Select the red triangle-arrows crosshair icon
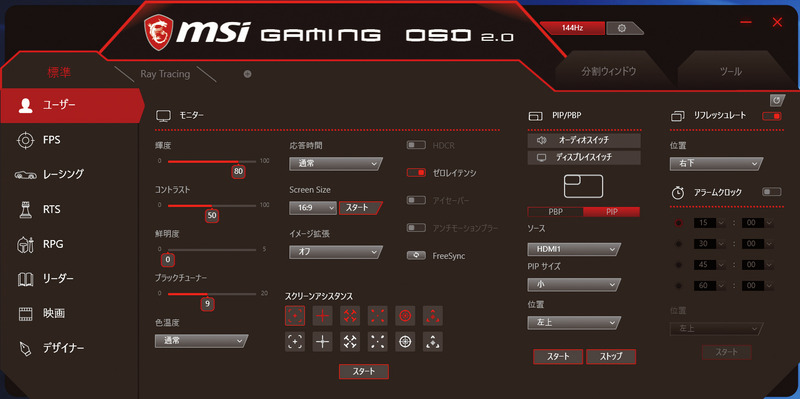Screen dimensions: 800x399 [433, 316]
